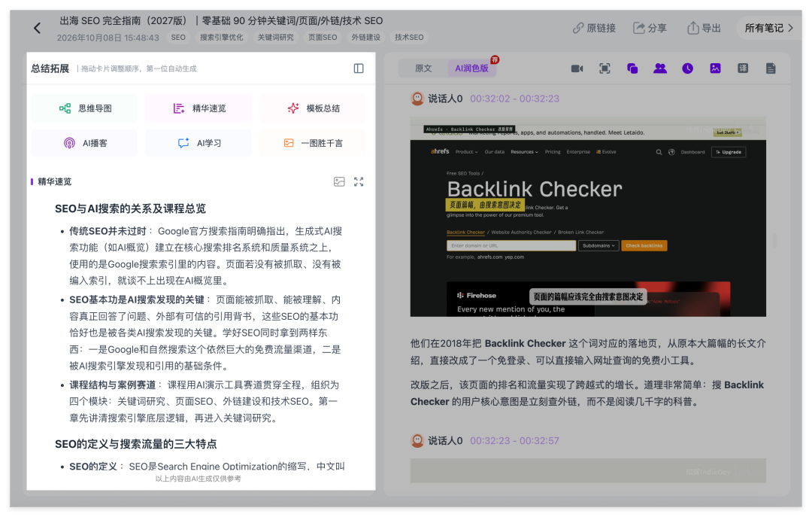Switch to the 原文 tab
812x517 pixels.
[x=423, y=68]
